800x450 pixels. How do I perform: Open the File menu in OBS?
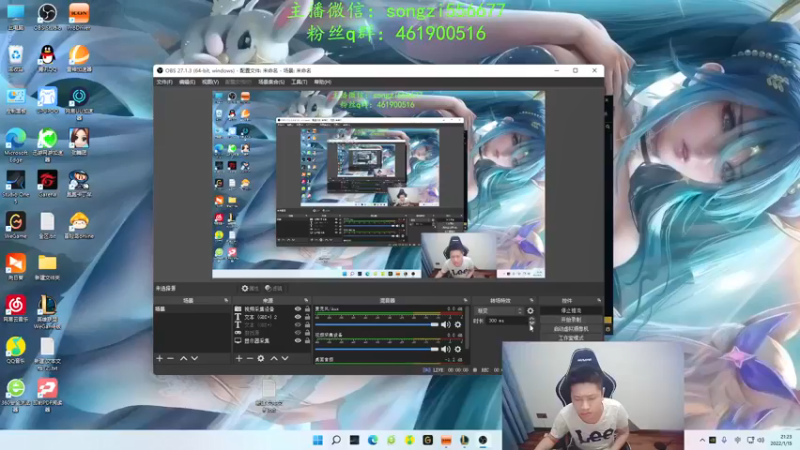(x=164, y=82)
